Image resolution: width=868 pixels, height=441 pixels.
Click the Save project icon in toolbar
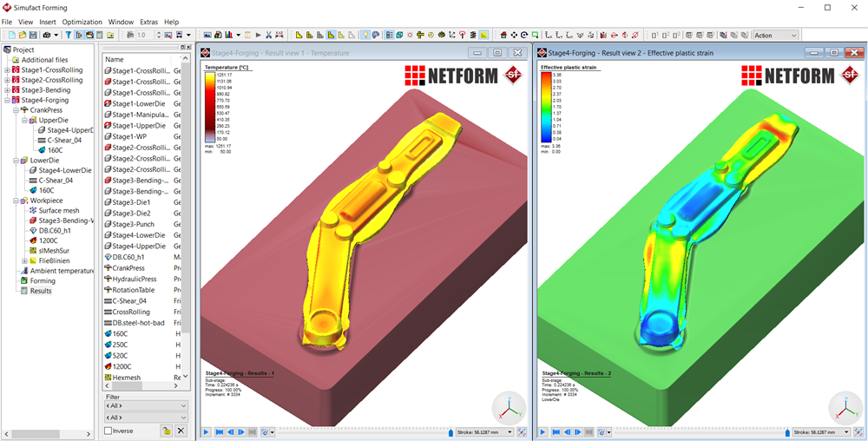pyautogui.click(x=33, y=36)
